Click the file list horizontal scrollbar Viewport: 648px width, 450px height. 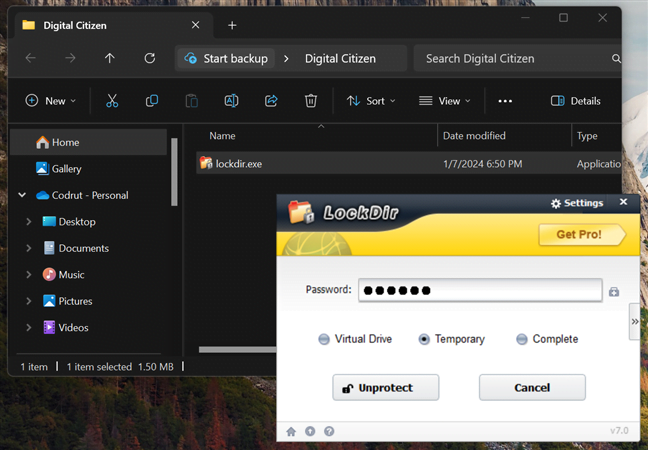[x=237, y=350]
